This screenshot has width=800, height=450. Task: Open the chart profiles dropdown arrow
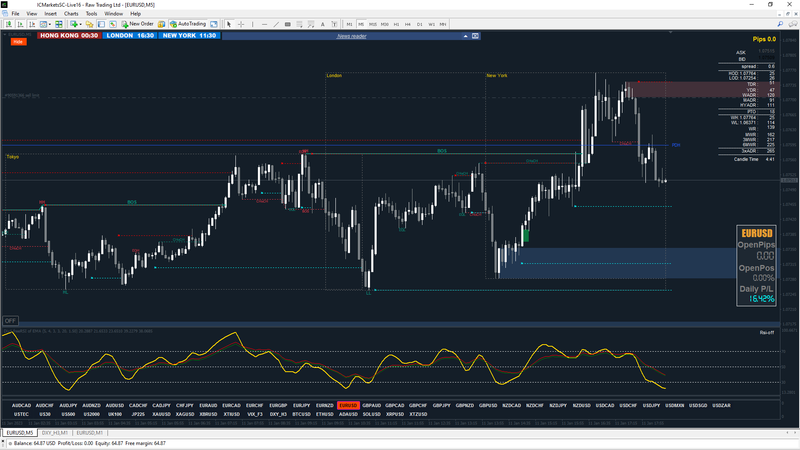coord(49,24)
